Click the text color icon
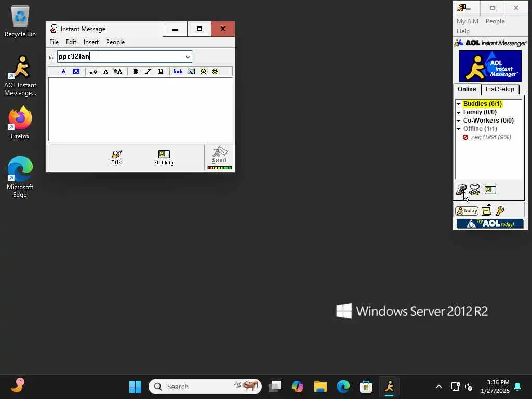532x399 pixels. (x=63, y=71)
